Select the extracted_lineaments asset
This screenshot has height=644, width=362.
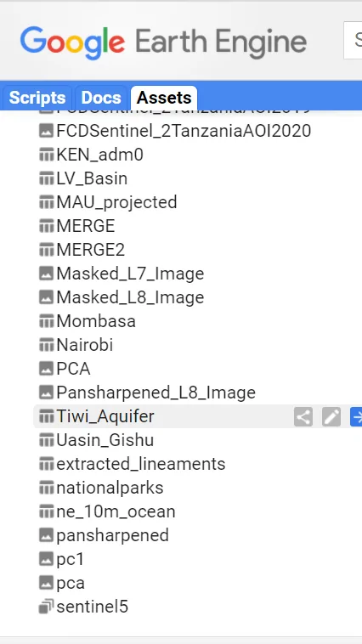tap(141, 464)
